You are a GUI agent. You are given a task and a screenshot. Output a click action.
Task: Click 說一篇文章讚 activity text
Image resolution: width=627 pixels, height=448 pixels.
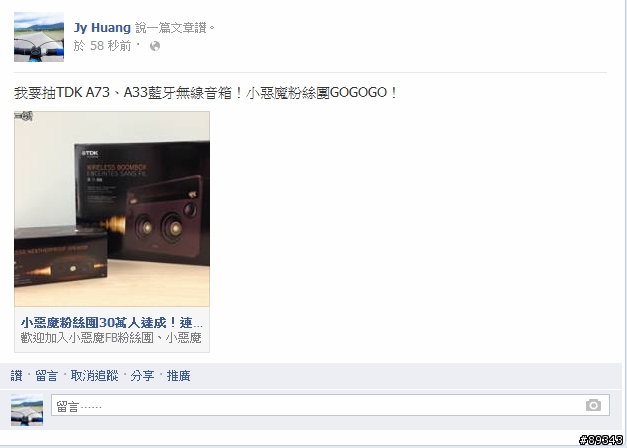coord(175,28)
